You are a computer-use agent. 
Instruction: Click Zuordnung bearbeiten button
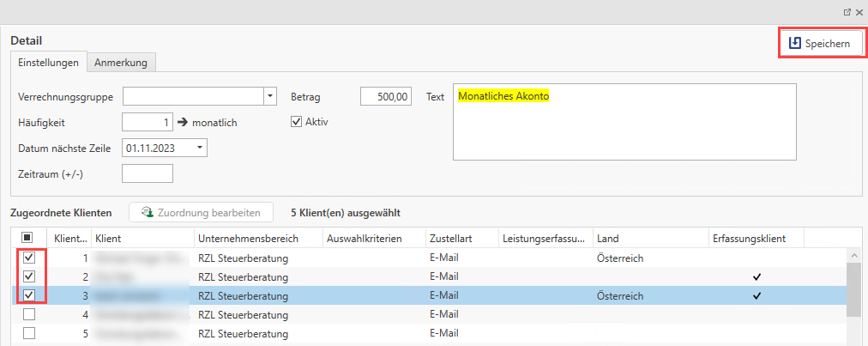pos(201,212)
